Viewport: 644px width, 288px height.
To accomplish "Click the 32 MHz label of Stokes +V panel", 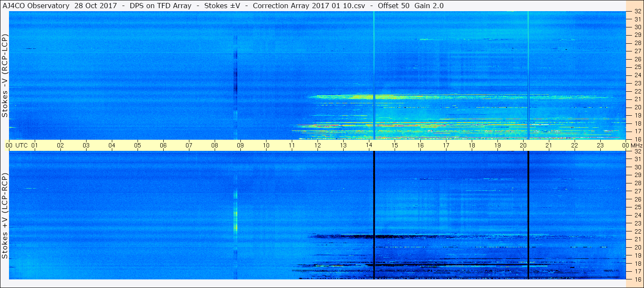I will [x=638, y=151].
